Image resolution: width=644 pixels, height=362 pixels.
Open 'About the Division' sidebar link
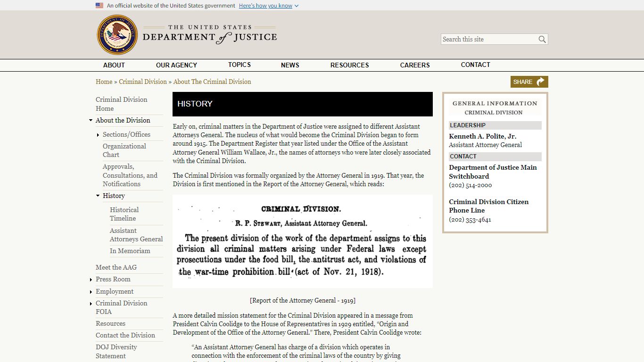(123, 120)
